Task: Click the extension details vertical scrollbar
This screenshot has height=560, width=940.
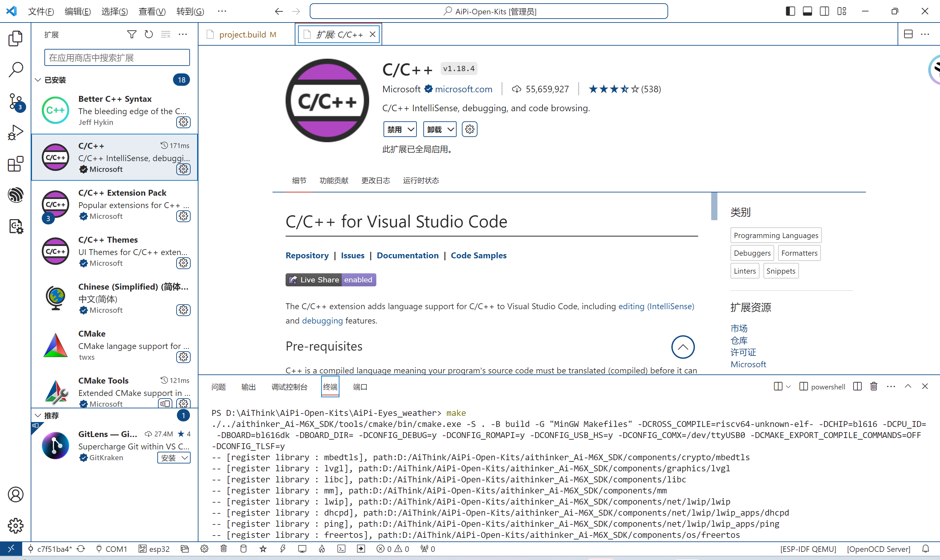Action: [714, 206]
